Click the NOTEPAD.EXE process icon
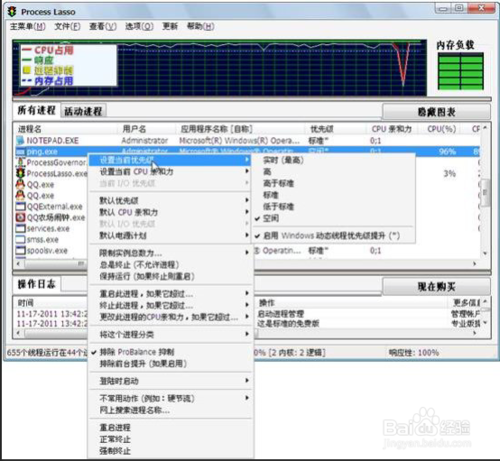This screenshot has width=500, height=461. click(x=21, y=140)
